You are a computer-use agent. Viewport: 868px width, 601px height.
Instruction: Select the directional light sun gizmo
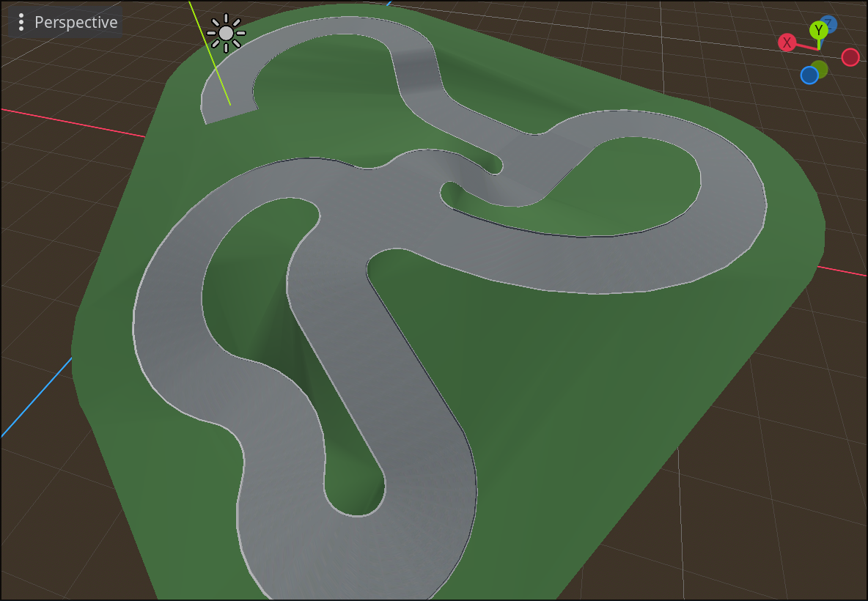[226, 33]
